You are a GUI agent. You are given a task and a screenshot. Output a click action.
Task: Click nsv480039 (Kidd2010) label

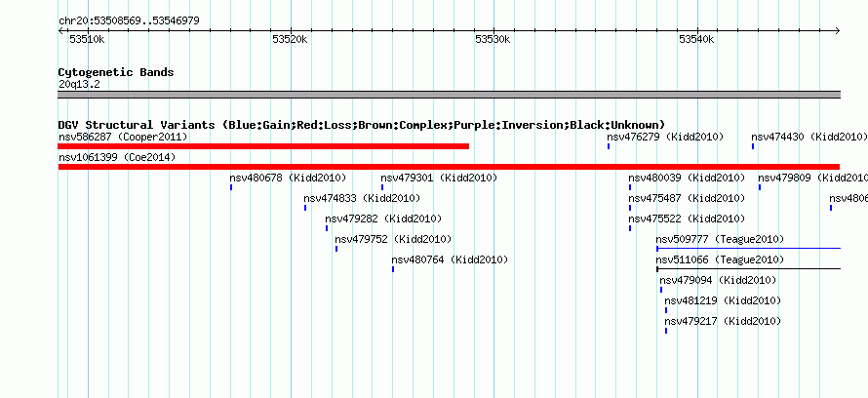click(x=687, y=178)
